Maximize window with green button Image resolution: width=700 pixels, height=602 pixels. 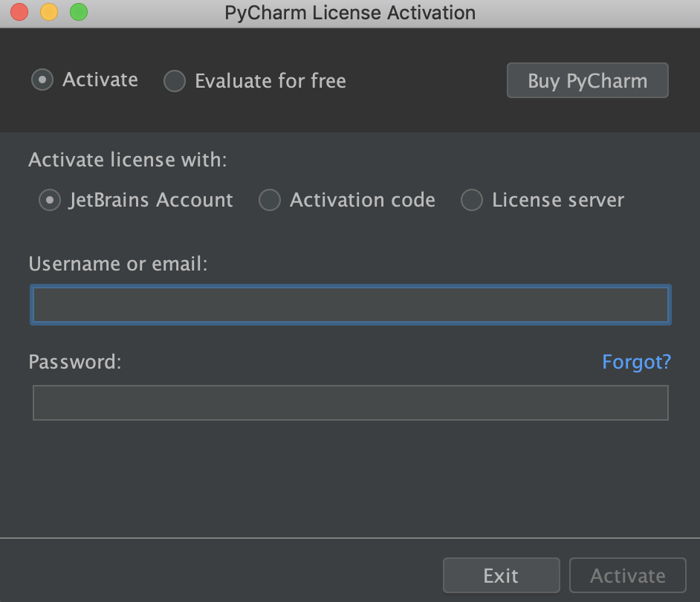79,12
